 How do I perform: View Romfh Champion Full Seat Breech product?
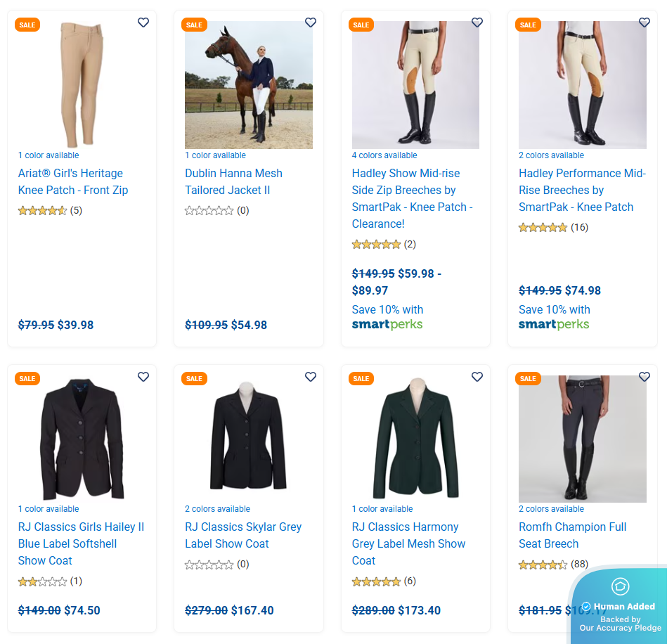(572, 535)
